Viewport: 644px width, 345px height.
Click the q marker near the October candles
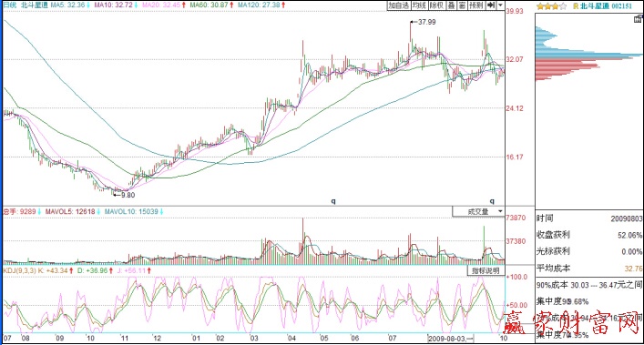[492, 201]
